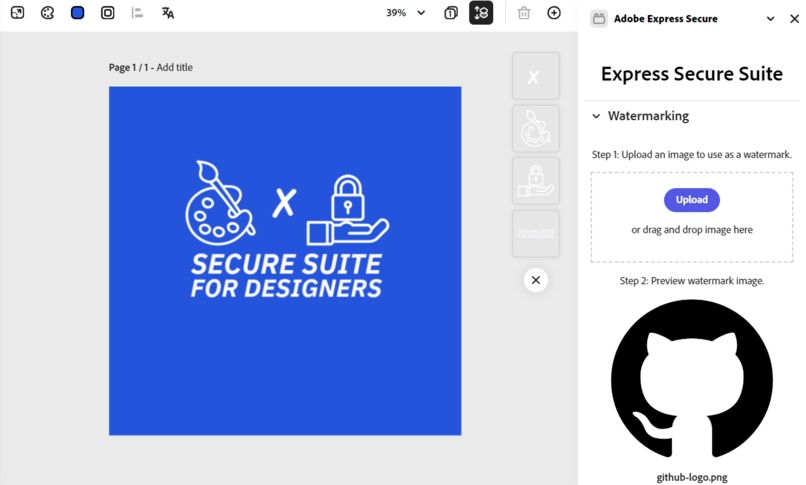The width and height of the screenshot is (806, 485).
Task: Collapse the add-on panel chevron
Action: point(771,19)
